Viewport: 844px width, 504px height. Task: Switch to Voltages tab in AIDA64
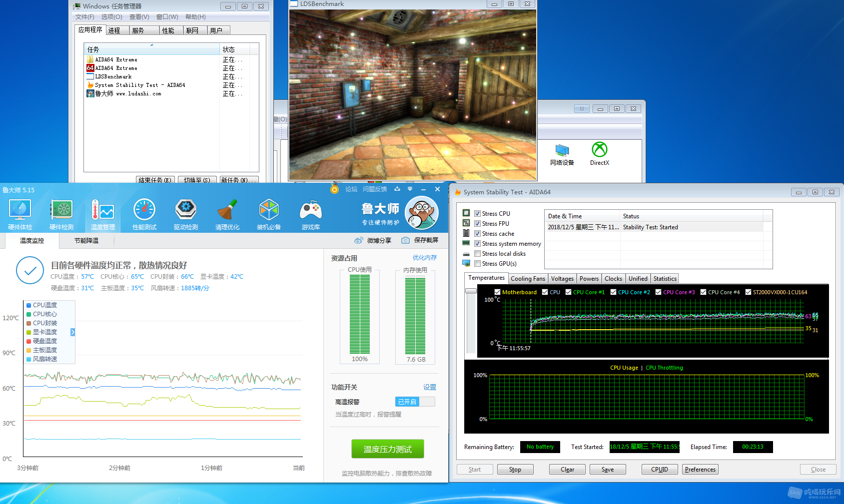562,279
